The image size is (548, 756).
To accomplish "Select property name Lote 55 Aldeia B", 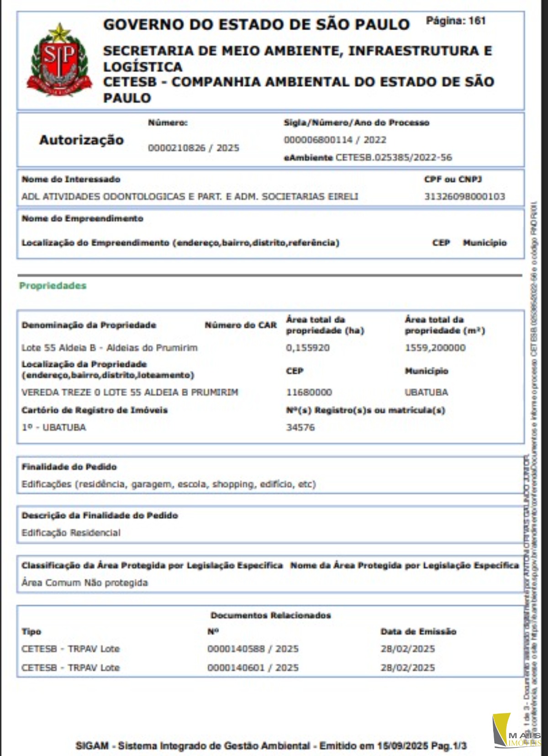I will (110, 348).
